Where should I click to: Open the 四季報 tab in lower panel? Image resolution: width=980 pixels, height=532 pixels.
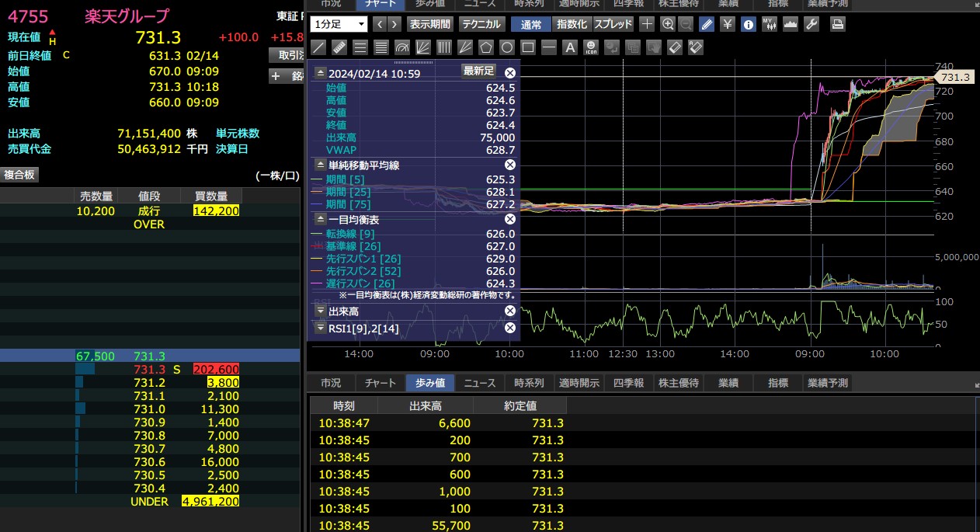pyautogui.click(x=628, y=383)
